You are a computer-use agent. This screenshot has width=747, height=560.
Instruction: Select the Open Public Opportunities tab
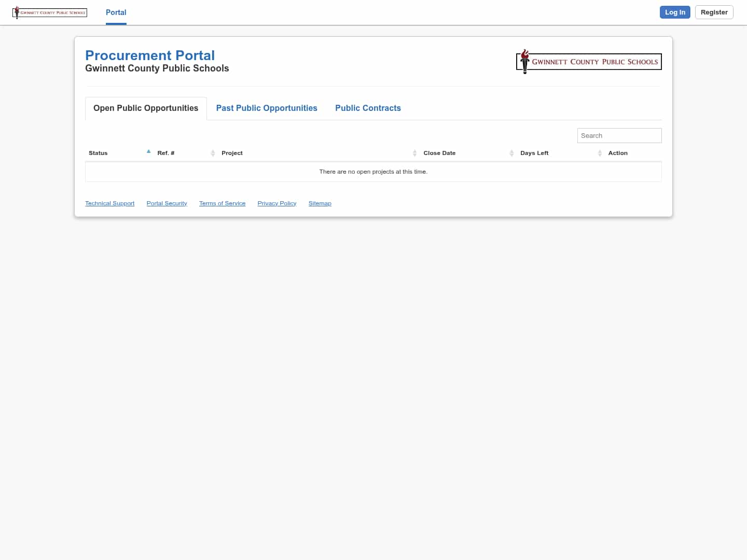point(146,108)
